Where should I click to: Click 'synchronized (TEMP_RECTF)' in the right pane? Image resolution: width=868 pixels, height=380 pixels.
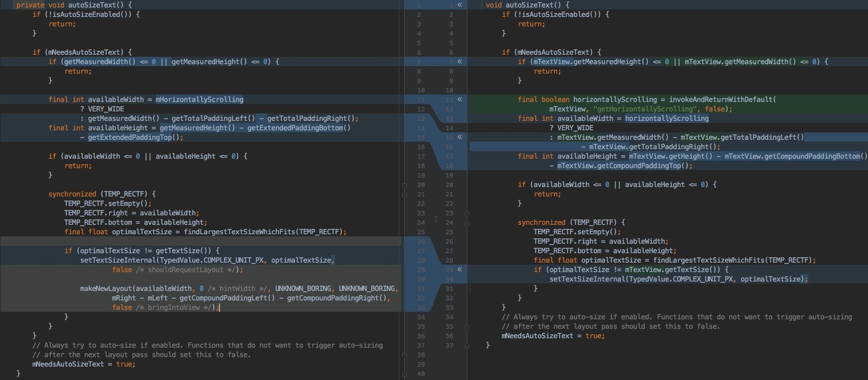[567, 222]
